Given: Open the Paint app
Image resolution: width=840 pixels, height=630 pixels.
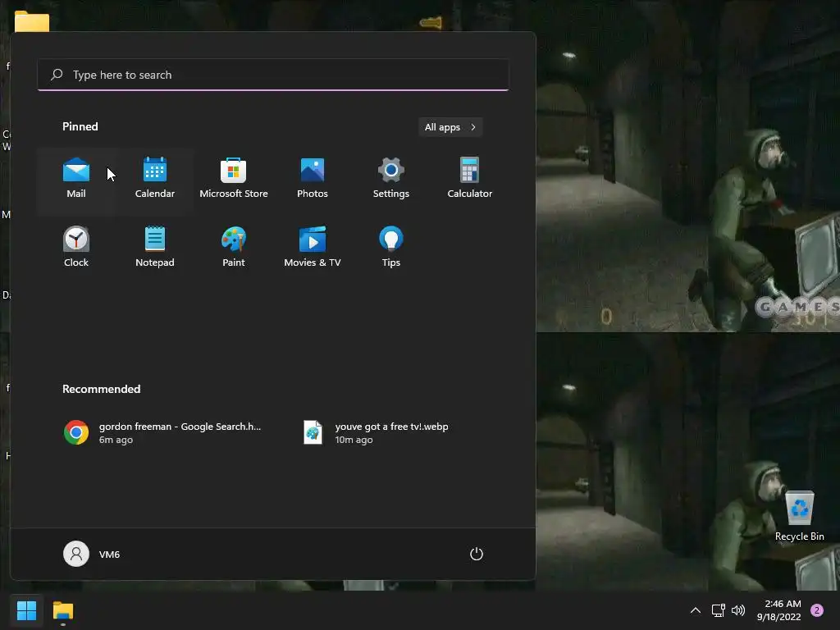Looking at the screenshot, I should point(234,248).
